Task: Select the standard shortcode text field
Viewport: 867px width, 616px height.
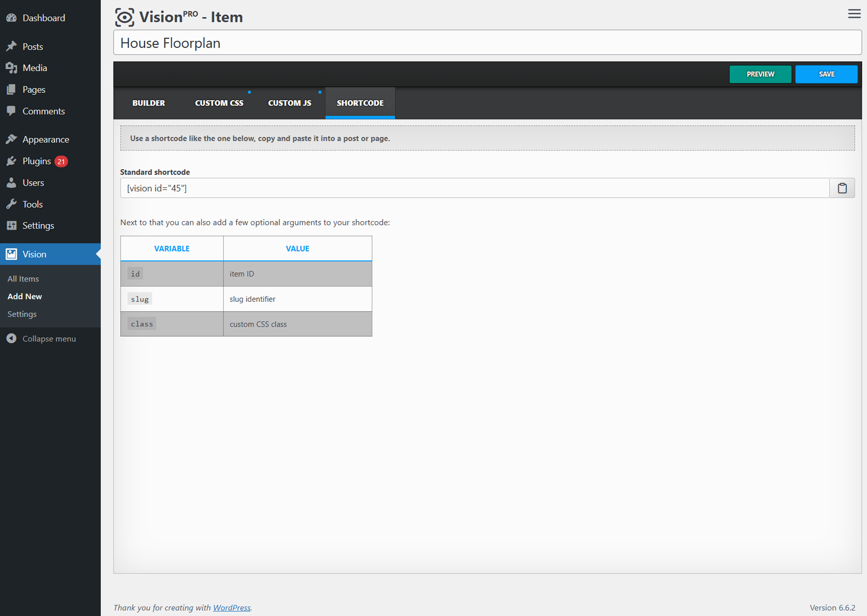Action: (475, 188)
